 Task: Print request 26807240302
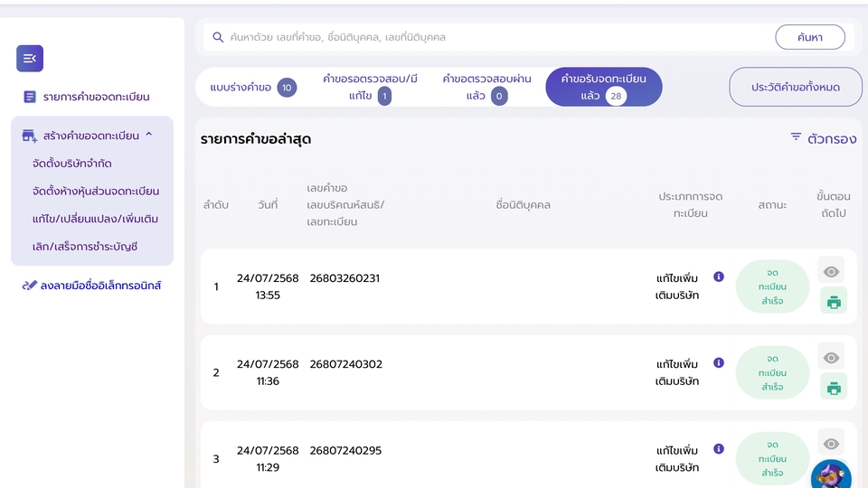click(833, 388)
